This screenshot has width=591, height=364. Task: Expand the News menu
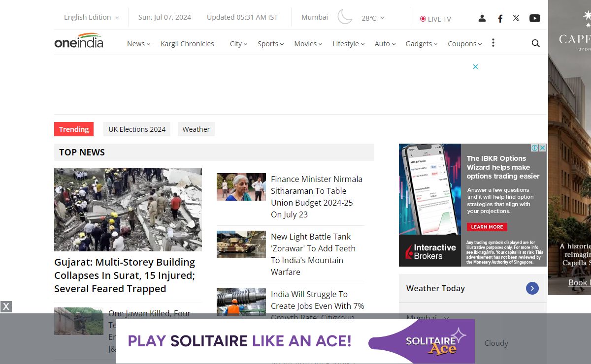coord(138,43)
